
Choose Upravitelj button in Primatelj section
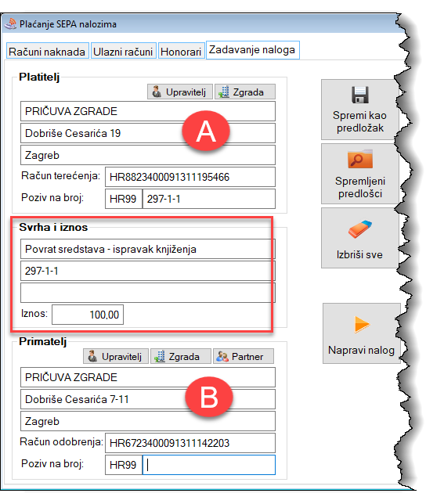point(116,356)
